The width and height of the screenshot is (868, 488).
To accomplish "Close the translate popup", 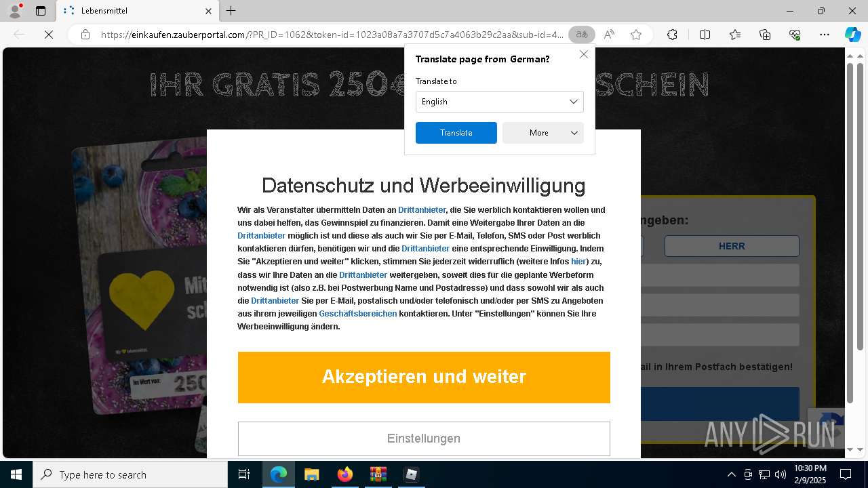I will (583, 54).
